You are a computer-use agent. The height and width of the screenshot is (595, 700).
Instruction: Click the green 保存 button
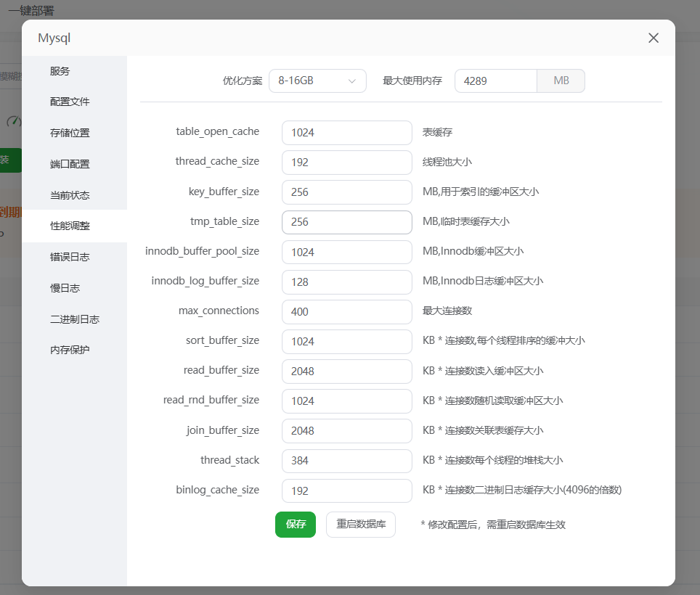pos(296,524)
